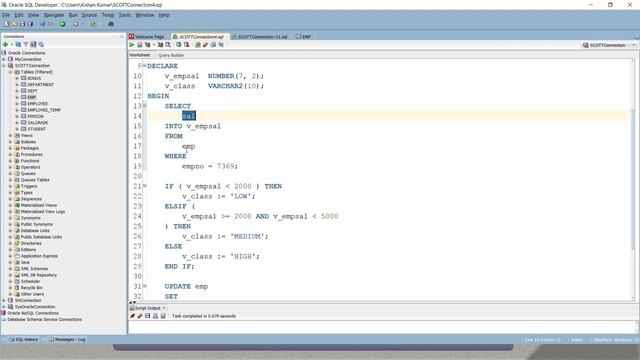Open dropdown arrow next to New Connection plus
The image size is (640, 360).
tap(12, 44)
